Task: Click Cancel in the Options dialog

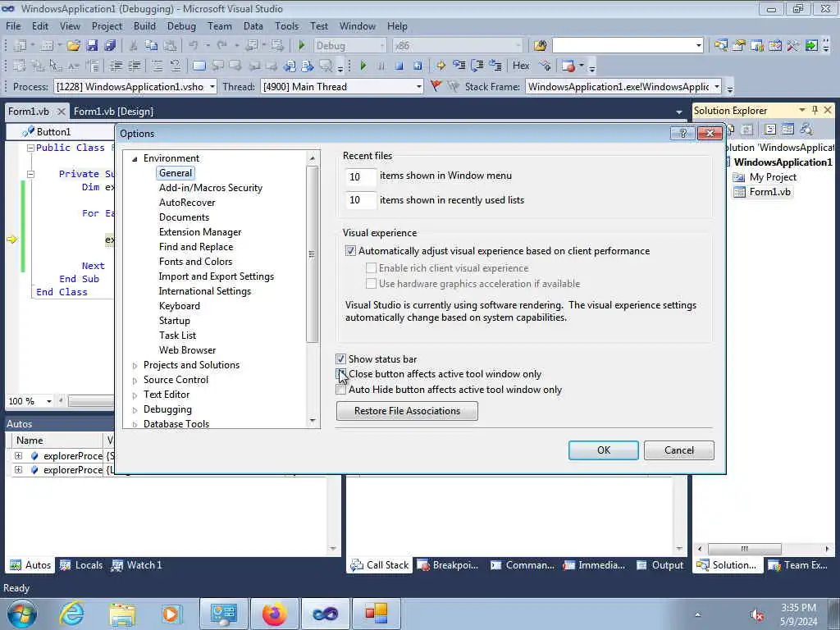Action: [x=678, y=450]
